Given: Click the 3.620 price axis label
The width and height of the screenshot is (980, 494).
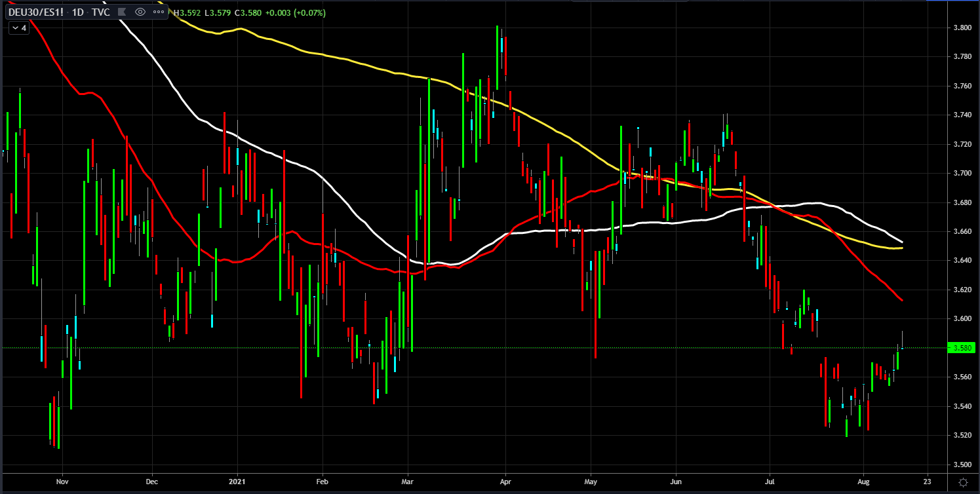Looking at the screenshot, I should click(x=962, y=290).
